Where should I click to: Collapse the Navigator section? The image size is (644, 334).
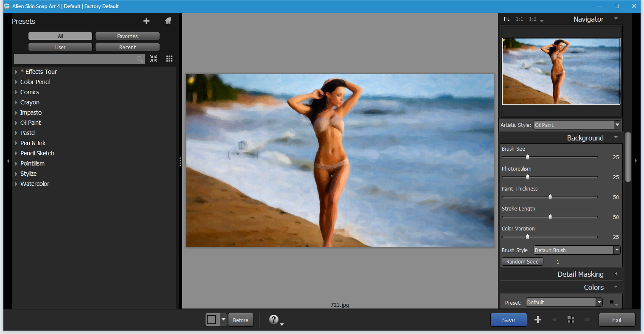click(616, 19)
